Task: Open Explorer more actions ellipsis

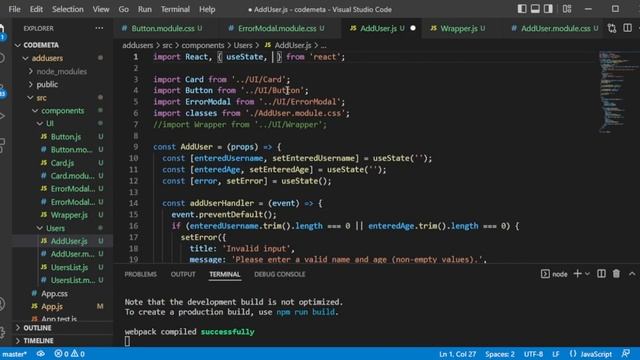Action: (x=99, y=28)
